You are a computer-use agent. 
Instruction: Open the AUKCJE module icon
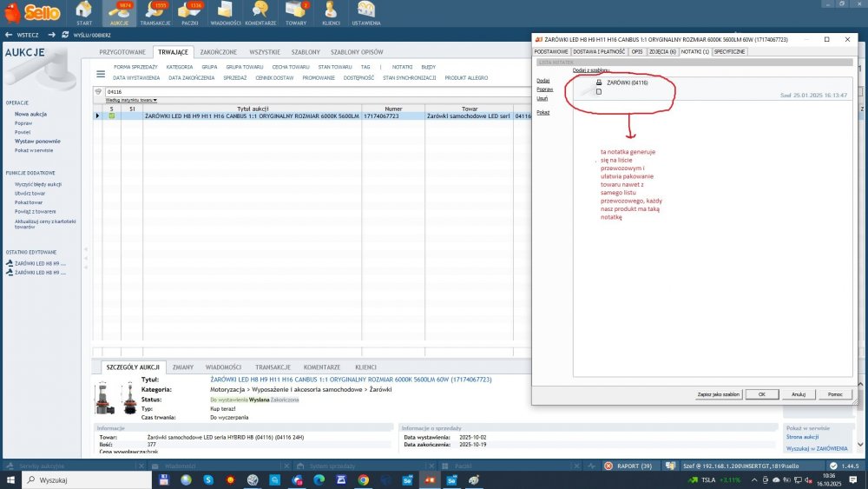119,12
